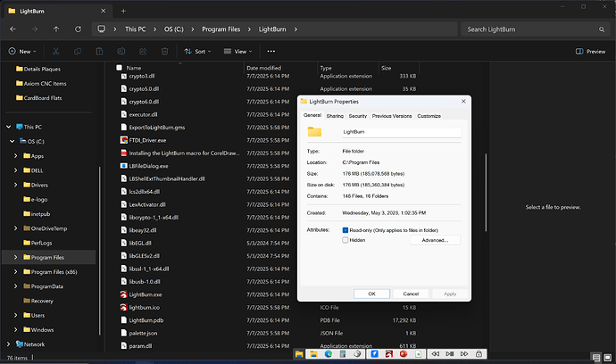Collapse the This PC tree node
Screen dimensions: 616x364
pos(9,127)
